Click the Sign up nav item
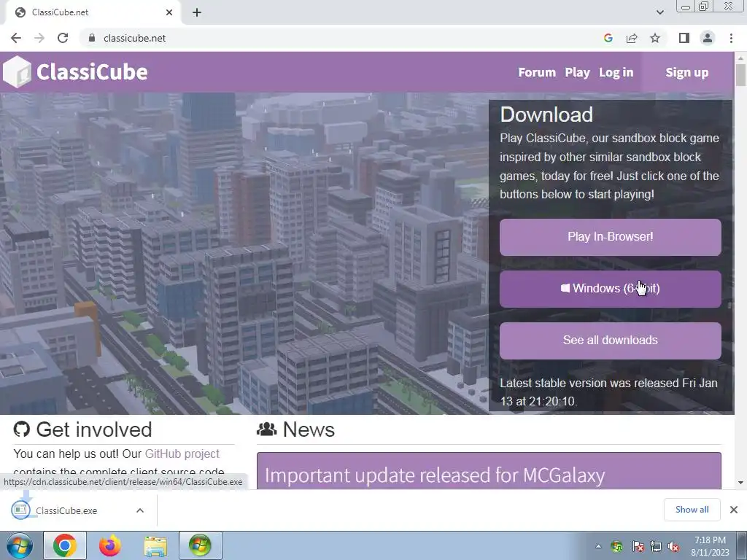Image resolution: width=747 pixels, height=560 pixels. pos(687,72)
